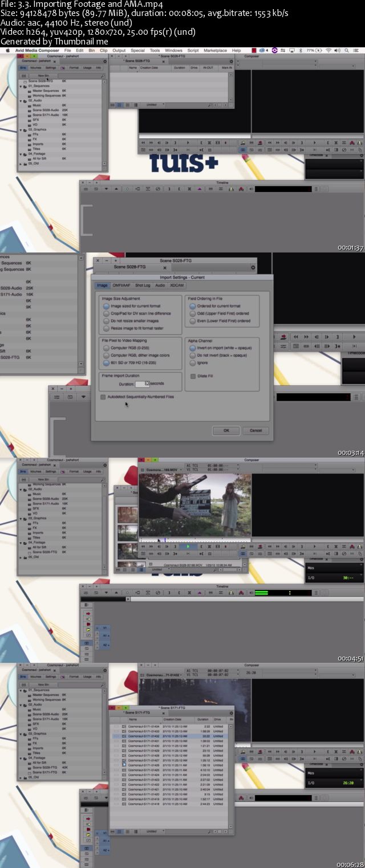Click New Bin button in 00:01:37 frame
This screenshot has width=365, height=868.
[x=43, y=75]
